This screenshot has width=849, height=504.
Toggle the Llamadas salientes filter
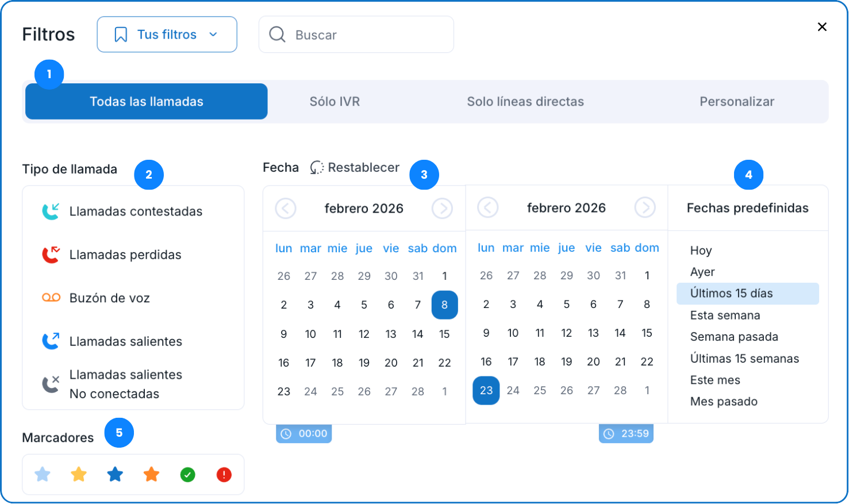(125, 341)
